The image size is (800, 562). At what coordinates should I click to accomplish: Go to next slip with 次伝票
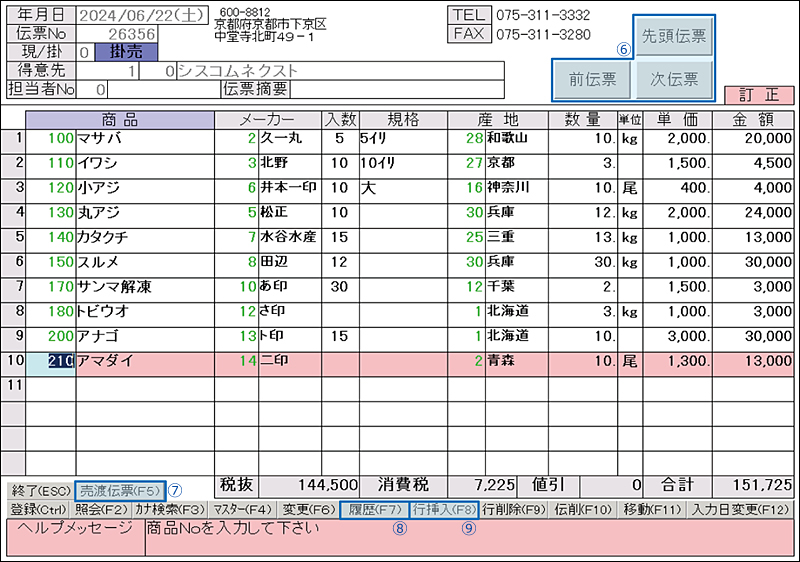673,79
